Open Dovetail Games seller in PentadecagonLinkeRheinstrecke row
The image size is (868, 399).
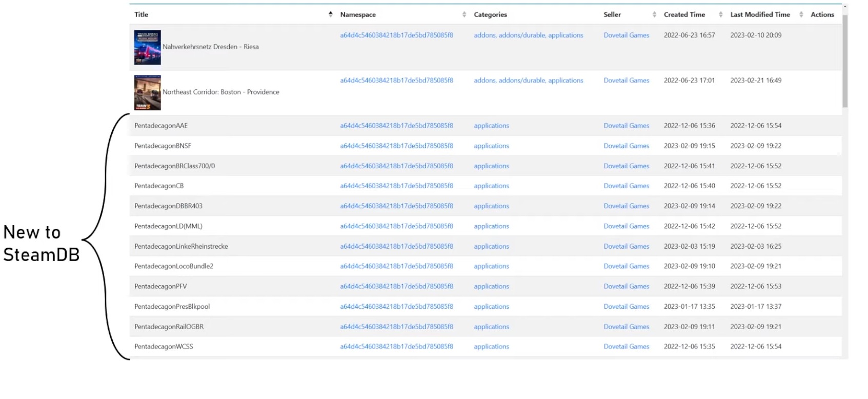pyautogui.click(x=626, y=246)
